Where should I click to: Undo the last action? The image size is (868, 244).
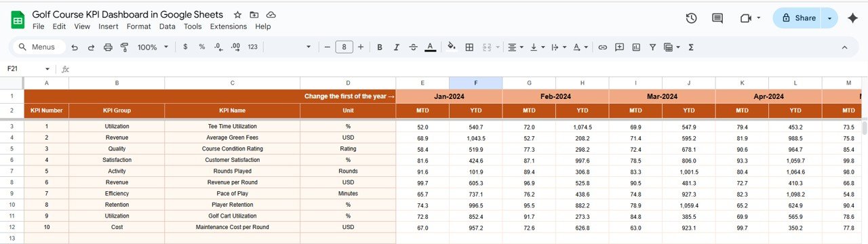coord(75,47)
